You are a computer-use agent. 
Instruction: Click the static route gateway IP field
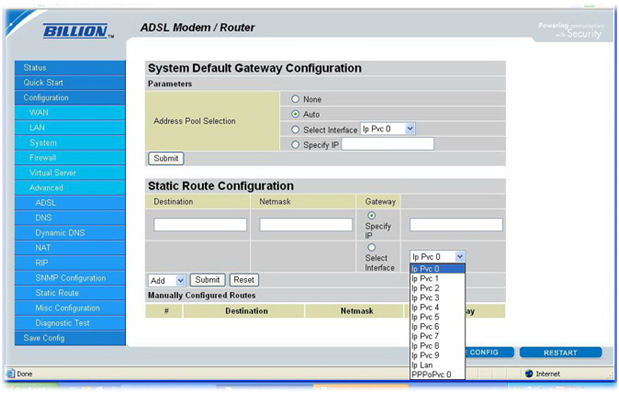[x=456, y=225]
